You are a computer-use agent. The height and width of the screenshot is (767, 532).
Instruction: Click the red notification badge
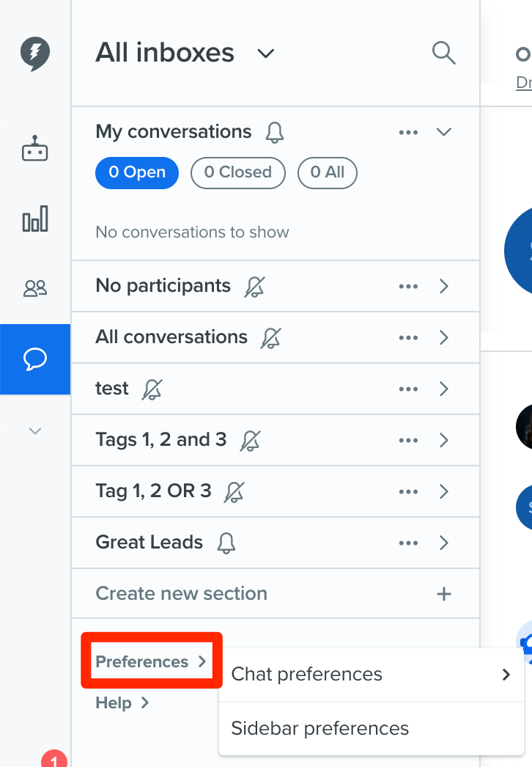pos(53,759)
